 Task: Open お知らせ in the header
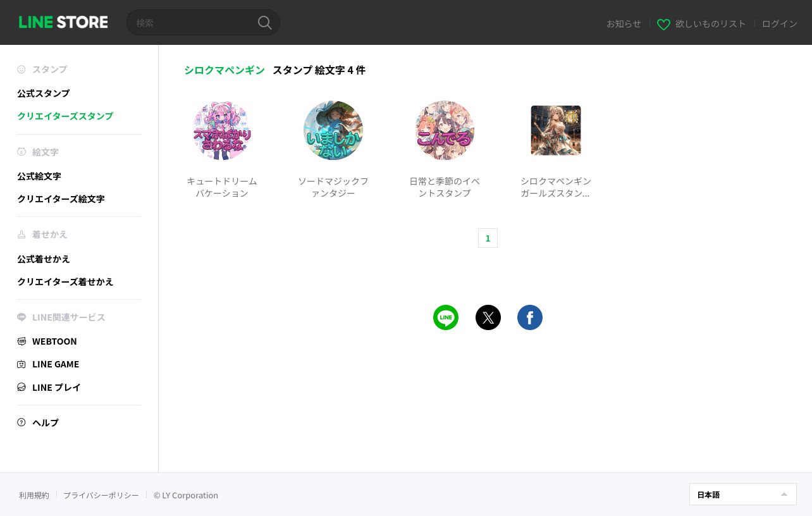[624, 23]
